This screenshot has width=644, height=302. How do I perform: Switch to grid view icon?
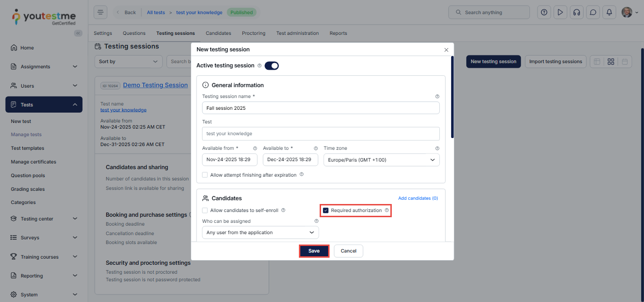(611, 62)
